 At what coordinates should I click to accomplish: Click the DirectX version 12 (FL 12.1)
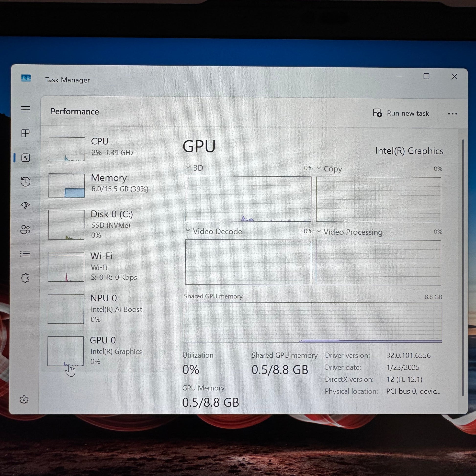(404, 379)
